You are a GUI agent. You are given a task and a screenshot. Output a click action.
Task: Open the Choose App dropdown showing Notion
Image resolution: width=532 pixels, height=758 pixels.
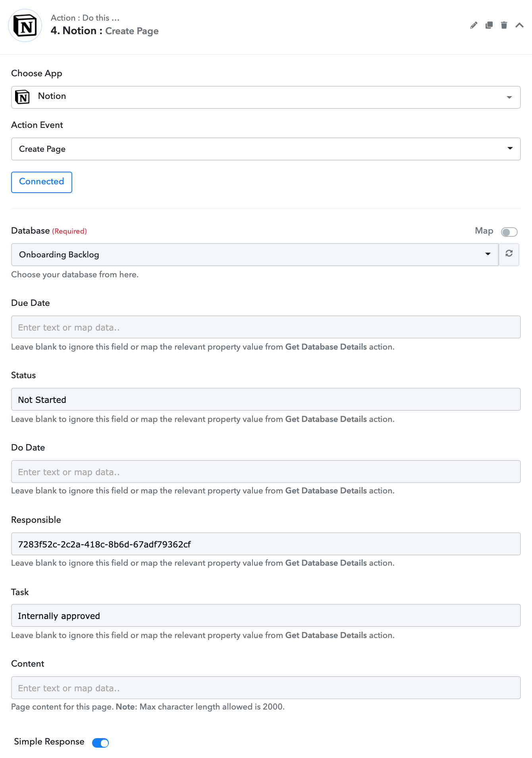pyautogui.click(x=266, y=97)
